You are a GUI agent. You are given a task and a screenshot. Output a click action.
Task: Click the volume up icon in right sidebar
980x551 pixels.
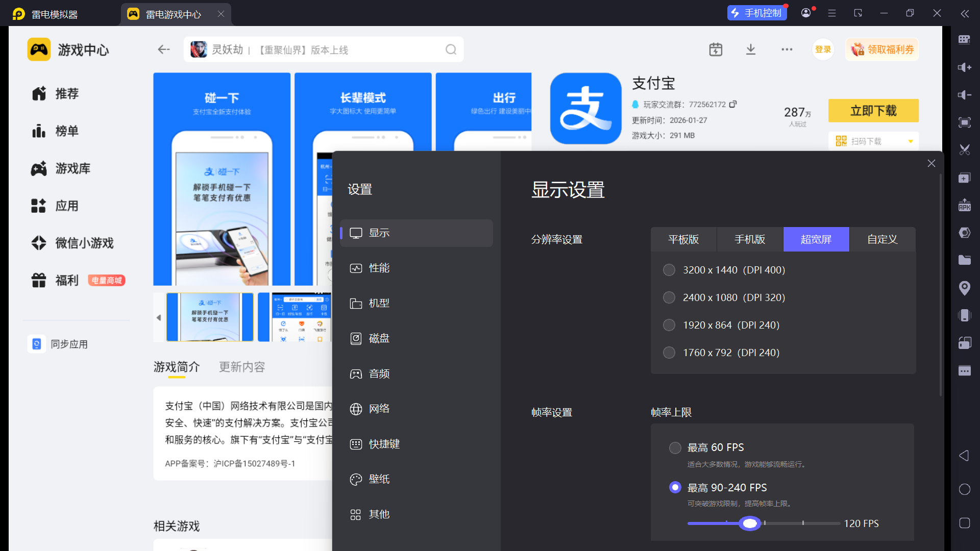pyautogui.click(x=964, y=67)
